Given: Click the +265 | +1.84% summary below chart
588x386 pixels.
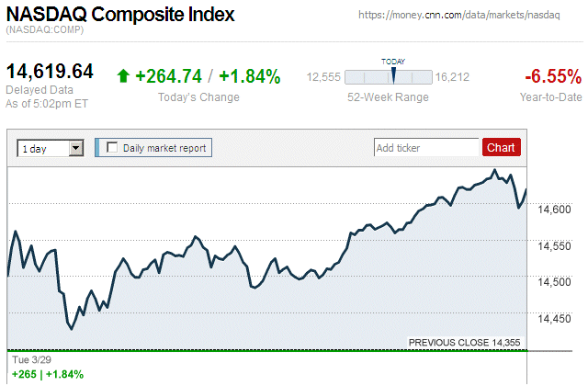Looking at the screenshot, I should (x=46, y=374).
